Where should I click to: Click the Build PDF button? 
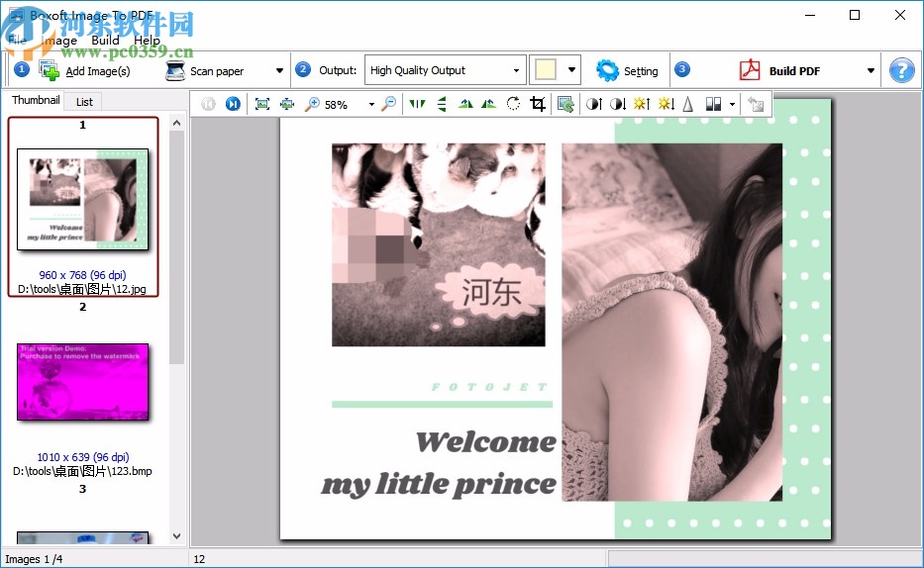794,71
